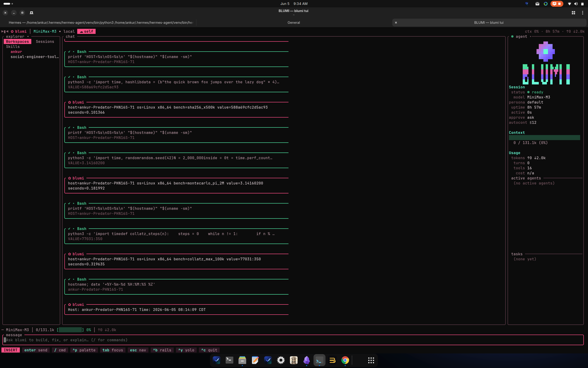Toggle the '^b rails' option
Viewport: 588px width, 368px height.
[x=162, y=350]
